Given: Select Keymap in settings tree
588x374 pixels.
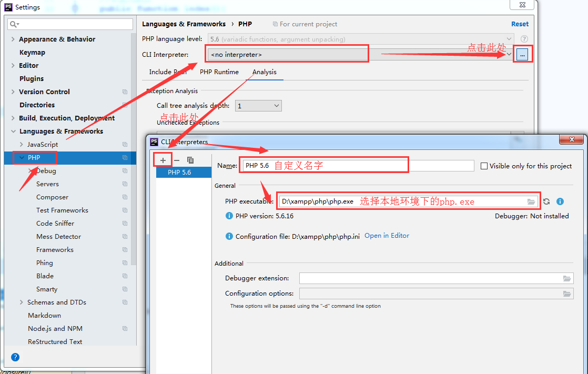Looking at the screenshot, I should (x=32, y=53).
